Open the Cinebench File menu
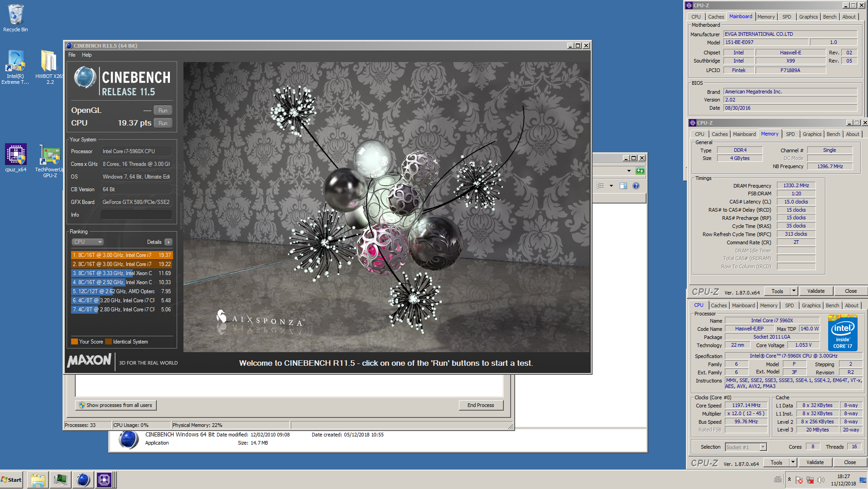This screenshot has width=868, height=489. point(72,55)
